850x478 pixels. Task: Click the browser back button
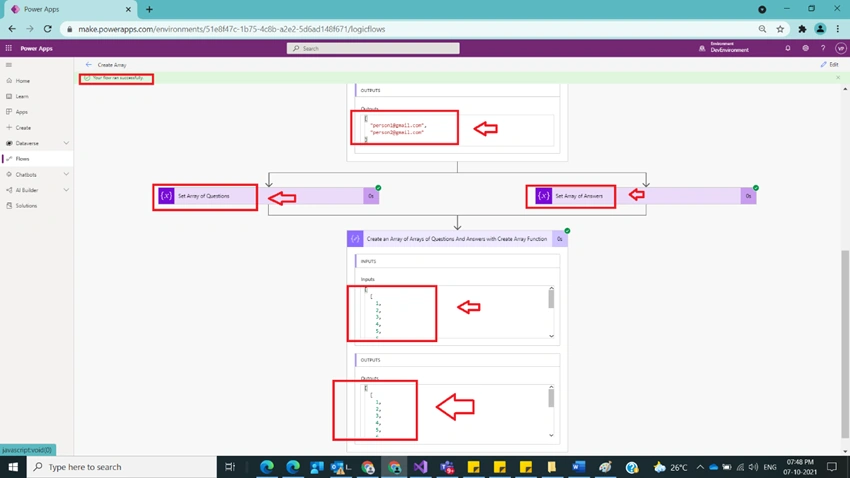click(12, 29)
